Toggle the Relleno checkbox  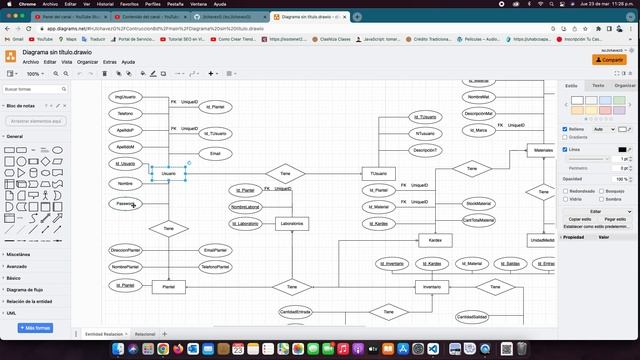point(565,129)
